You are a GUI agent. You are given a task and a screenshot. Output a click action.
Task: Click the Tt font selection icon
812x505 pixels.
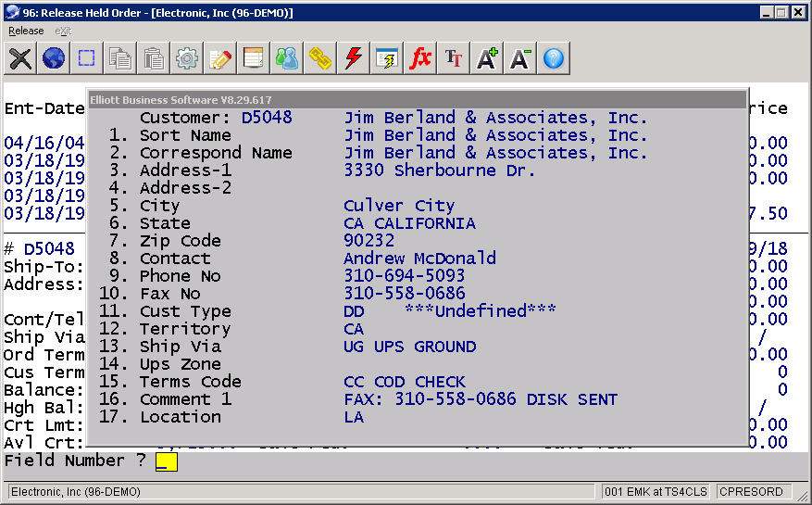pyautogui.click(x=453, y=58)
